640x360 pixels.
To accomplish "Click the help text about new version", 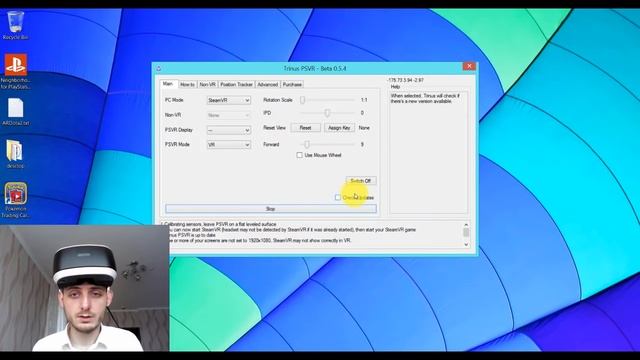I will click(424, 98).
